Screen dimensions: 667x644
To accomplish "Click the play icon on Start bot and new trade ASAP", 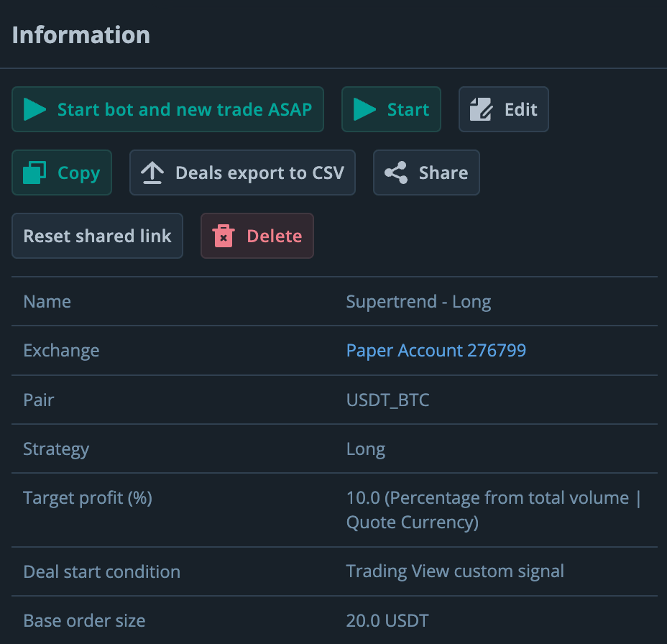I will point(35,110).
